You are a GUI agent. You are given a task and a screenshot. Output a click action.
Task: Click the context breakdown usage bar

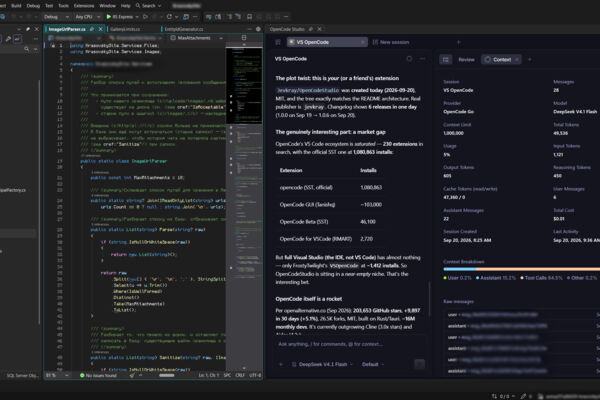pyautogui.click(x=522, y=269)
